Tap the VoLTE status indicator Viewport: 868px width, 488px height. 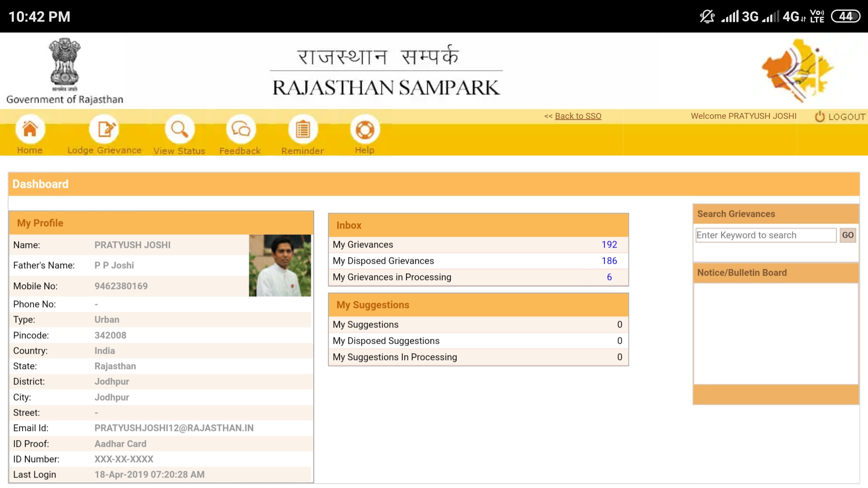817,17
